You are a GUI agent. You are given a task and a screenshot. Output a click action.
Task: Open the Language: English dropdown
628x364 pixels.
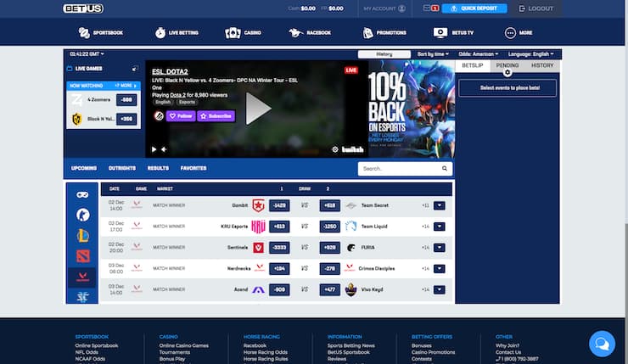(x=530, y=54)
